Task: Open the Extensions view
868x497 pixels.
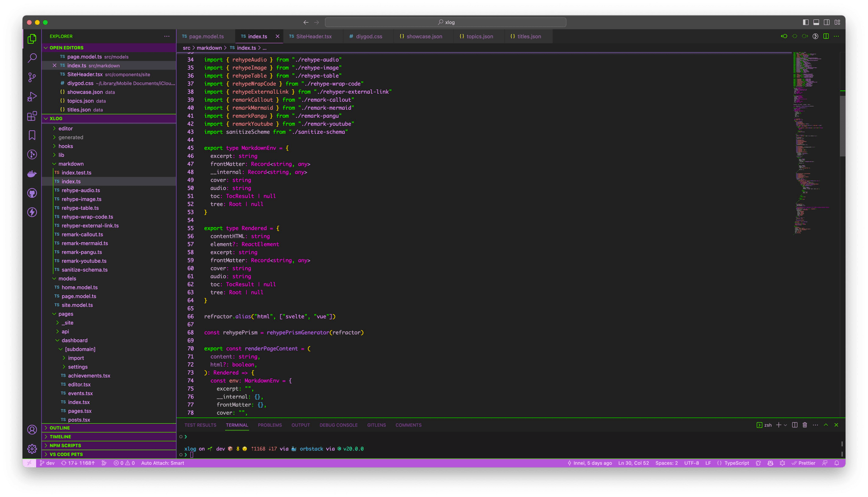Action: click(32, 116)
